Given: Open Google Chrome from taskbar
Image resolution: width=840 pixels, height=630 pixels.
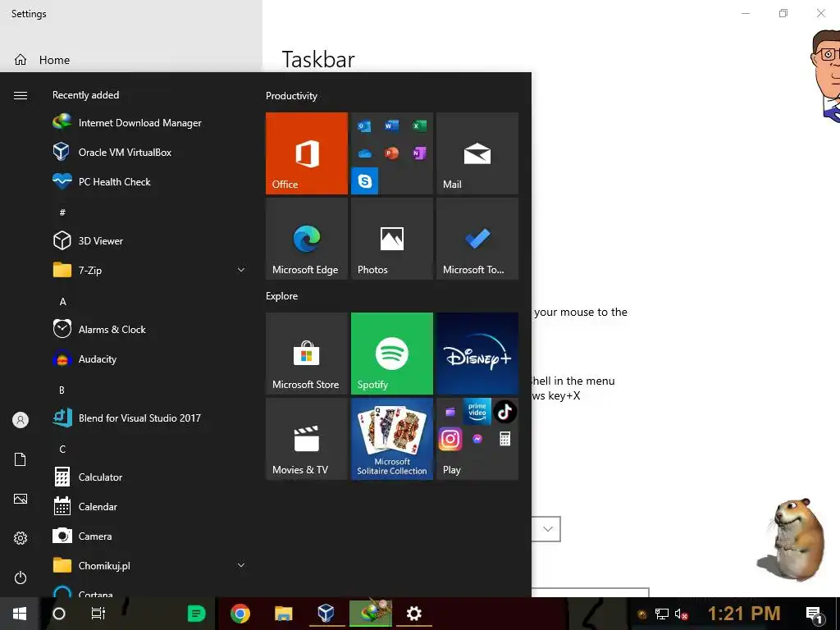Looking at the screenshot, I should pos(240,614).
